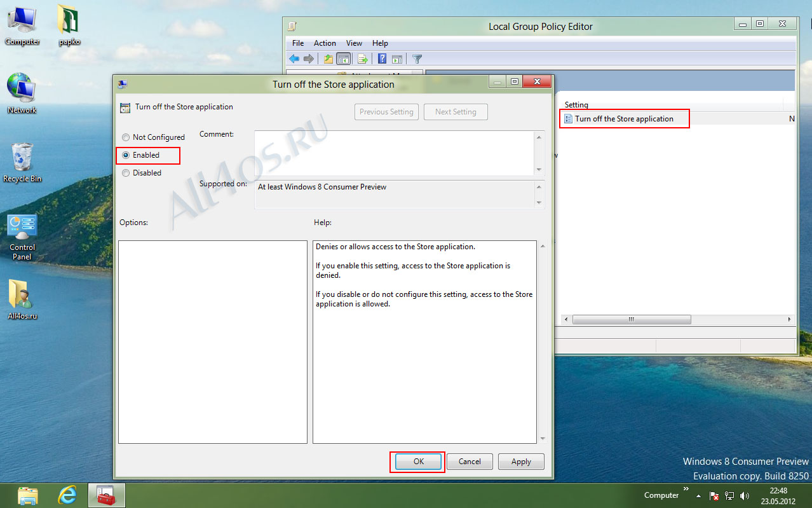
Task: Launch File Explorer from the taskbar
Action: click(28, 495)
